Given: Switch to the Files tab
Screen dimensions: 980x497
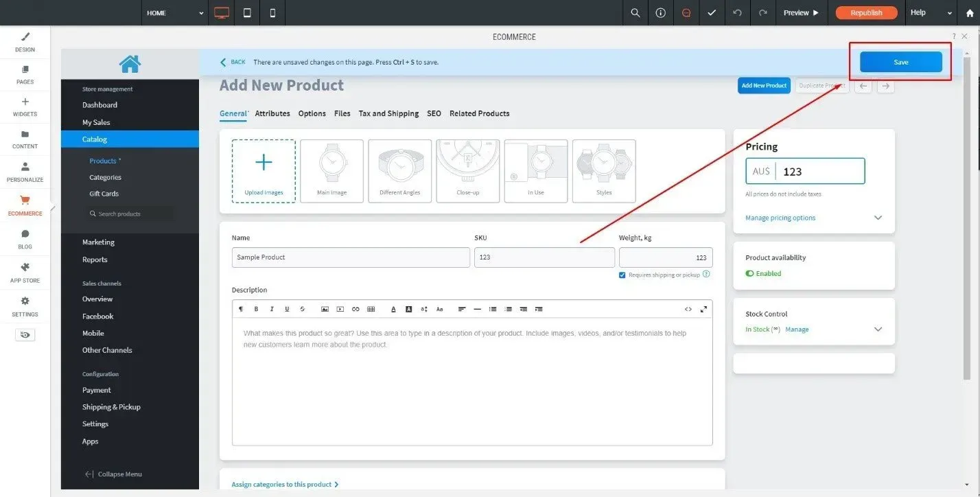Looking at the screenshot, I should click(342, 113).
